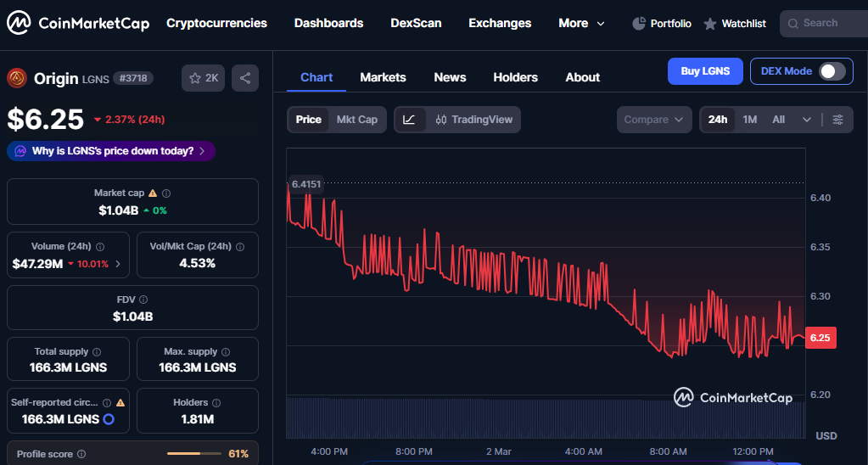Click the $6.25 price heading
Image resolution: width=868 pixels, height=465 pixels.
45,119
